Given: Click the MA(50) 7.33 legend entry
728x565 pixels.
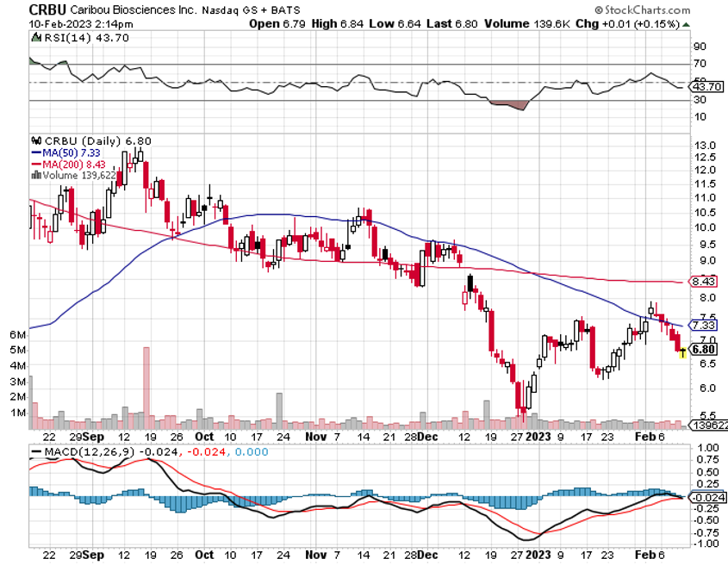Looking at the screenshot, I should (x=71, y=152).
